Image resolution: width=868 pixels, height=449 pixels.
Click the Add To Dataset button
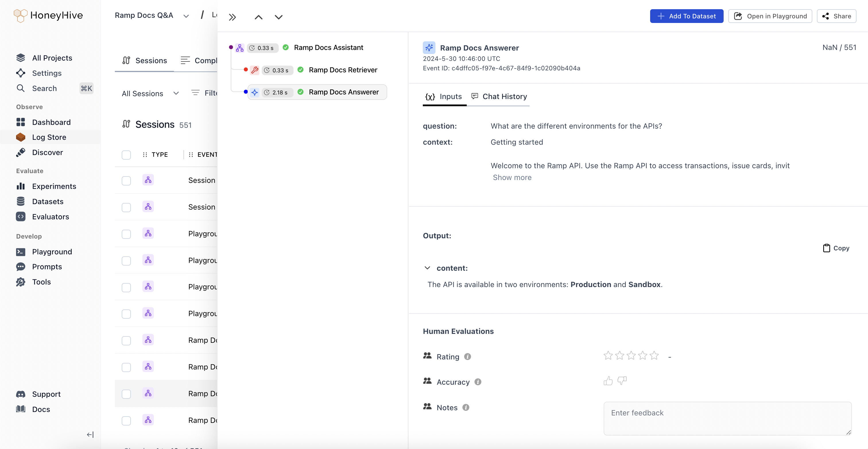coord(686,16)
